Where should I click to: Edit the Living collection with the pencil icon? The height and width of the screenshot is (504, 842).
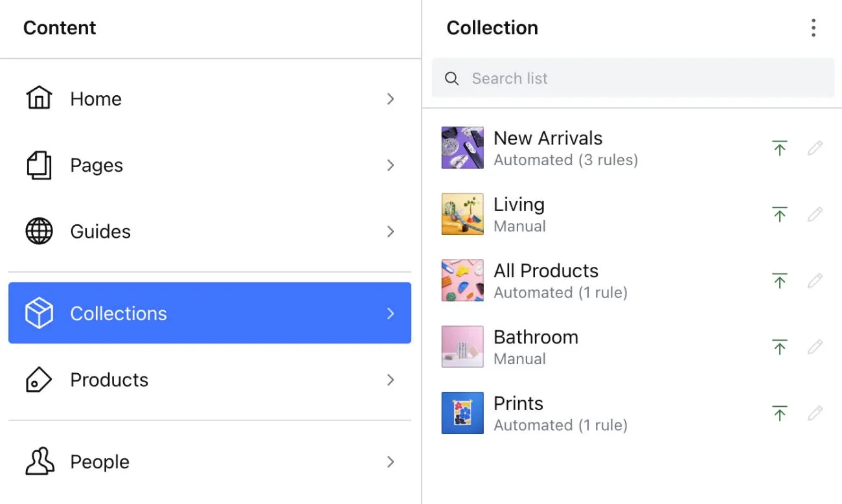click(815, 214)
